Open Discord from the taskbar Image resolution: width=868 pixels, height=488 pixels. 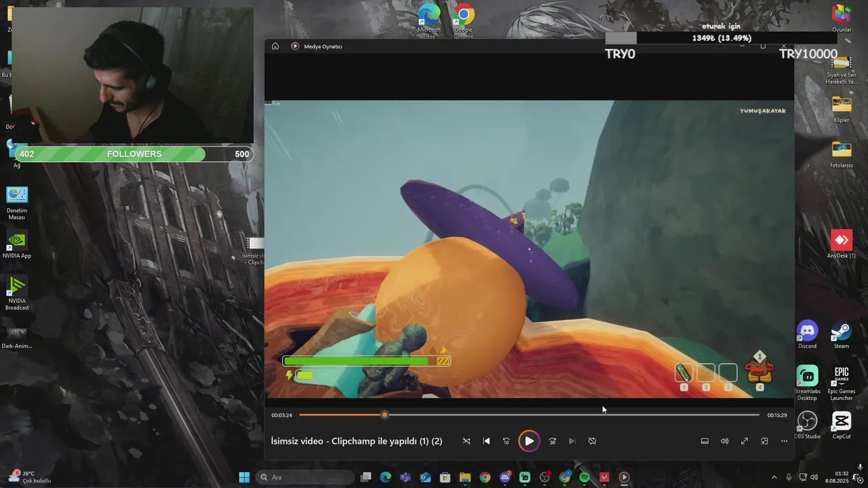pyautogui.click(x=505, y=477)
